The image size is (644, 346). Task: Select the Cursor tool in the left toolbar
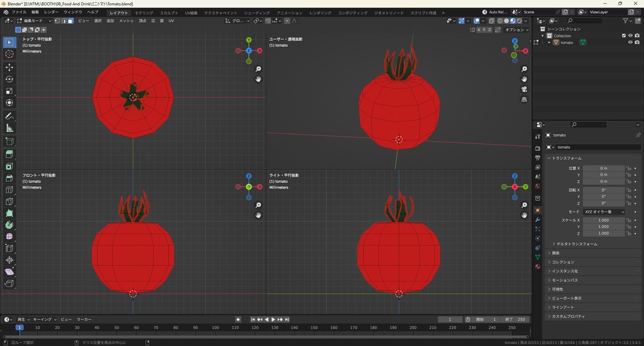click(x=9, y=54)
